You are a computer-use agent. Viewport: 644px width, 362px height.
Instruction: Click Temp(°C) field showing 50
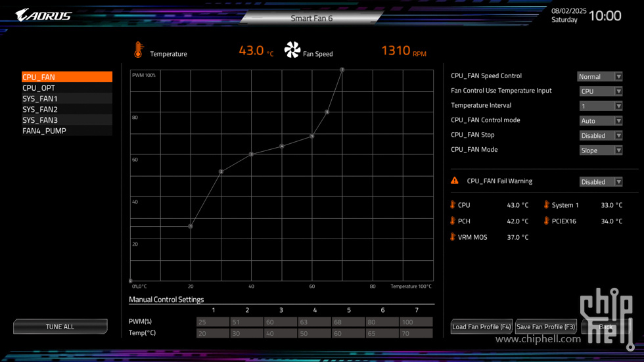point(315,333)
